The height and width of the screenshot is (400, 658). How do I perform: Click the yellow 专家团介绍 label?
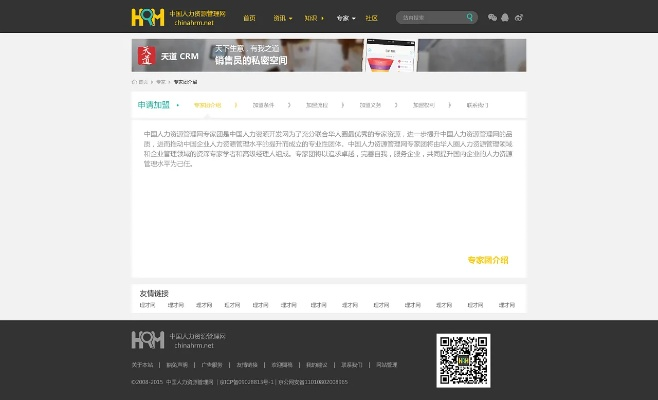click(x=488, y=260)
